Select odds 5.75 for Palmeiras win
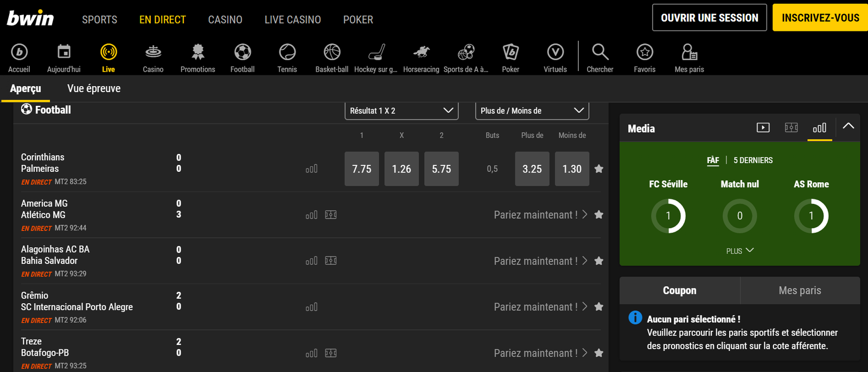Viewport: 868px width, 372px height. click(442, 169)
